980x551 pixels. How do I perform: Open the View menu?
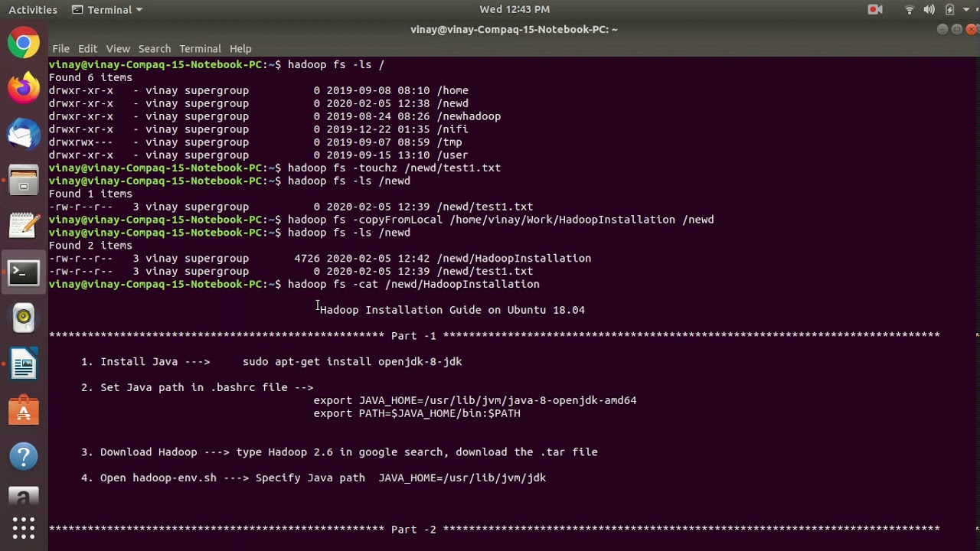(x=118, y=48)
